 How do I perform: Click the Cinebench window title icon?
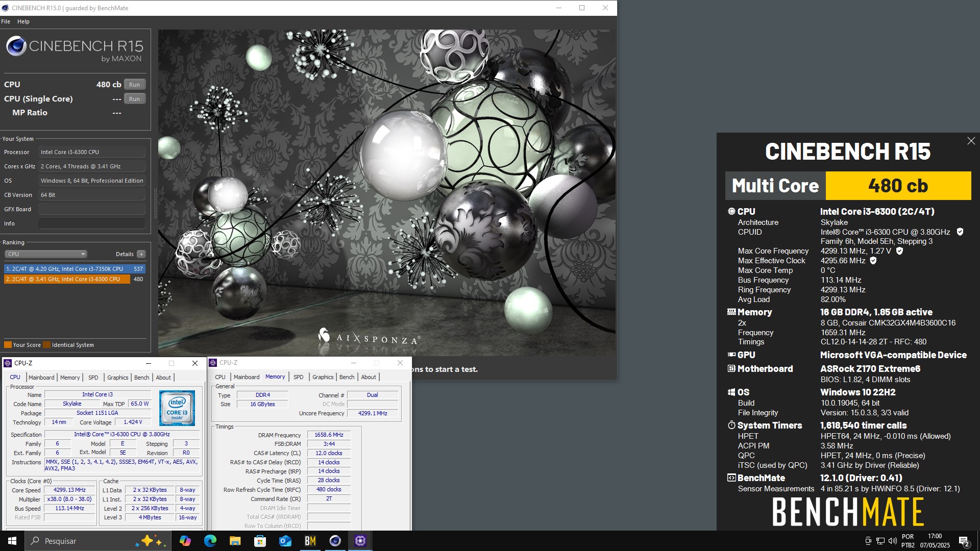point(6,8)
